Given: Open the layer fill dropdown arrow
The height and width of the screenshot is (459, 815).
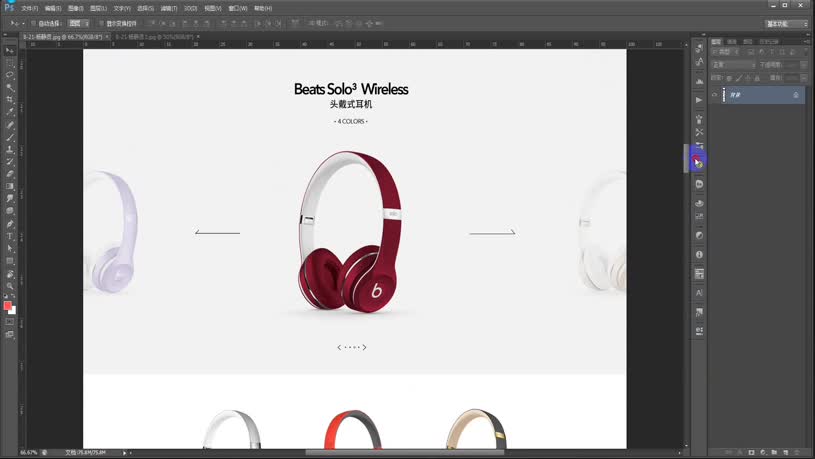Looking at the screenshot, I should 804,78.
